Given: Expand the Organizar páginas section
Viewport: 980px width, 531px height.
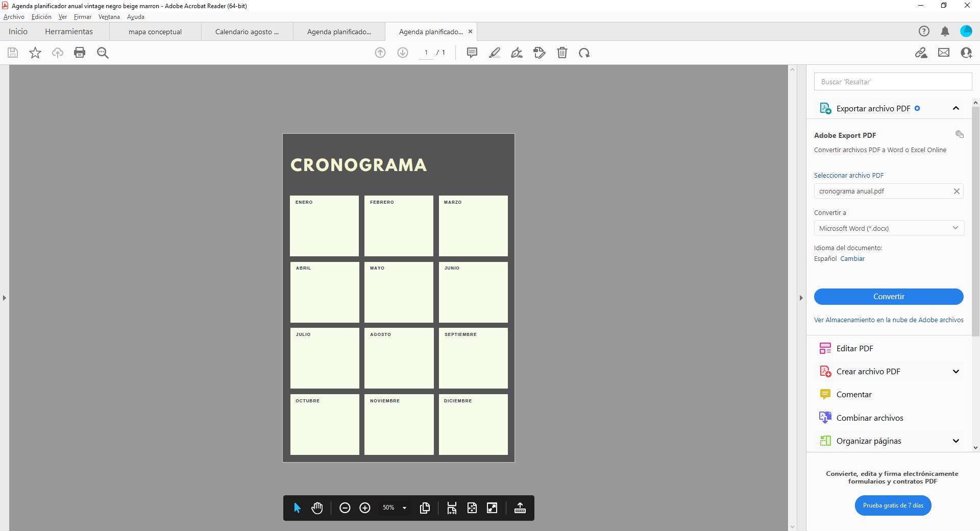Looking at the screenshot, I should tap(956, 441).
